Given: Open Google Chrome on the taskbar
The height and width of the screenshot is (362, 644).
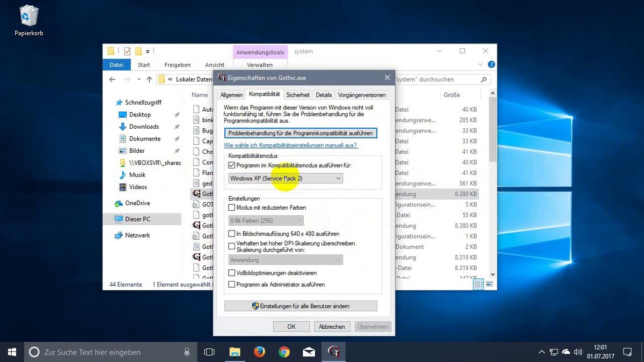Looking at the screenshot, I should coord(284,352).
